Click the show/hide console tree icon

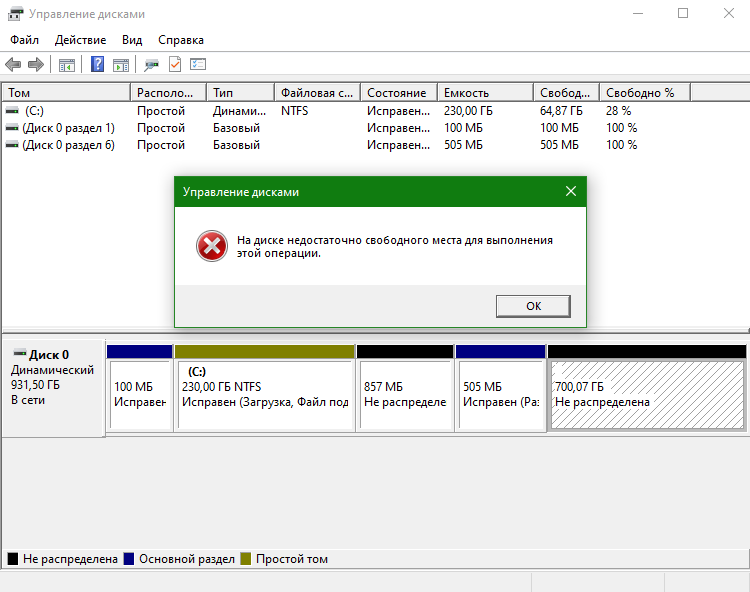pyautogui.click(x=67, y=65)
